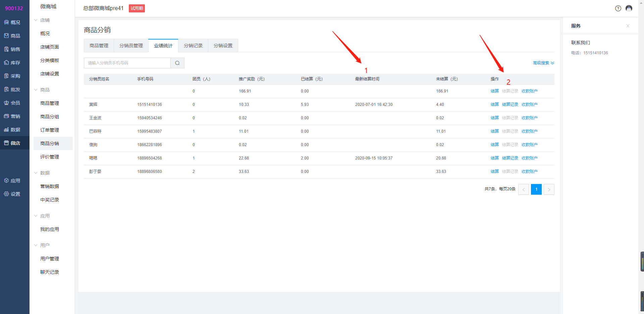
Task: Switch to the 分销设置 tab
Action: coord(223,46)
